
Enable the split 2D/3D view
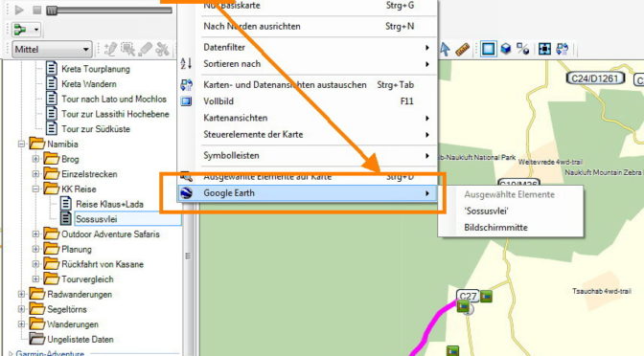point(523,49)
